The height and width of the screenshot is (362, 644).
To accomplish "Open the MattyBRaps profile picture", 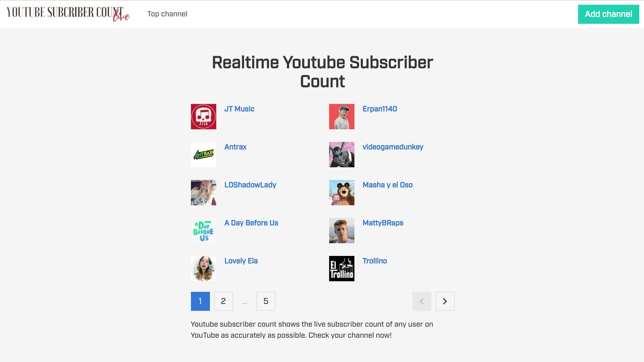I will (342, 230).
